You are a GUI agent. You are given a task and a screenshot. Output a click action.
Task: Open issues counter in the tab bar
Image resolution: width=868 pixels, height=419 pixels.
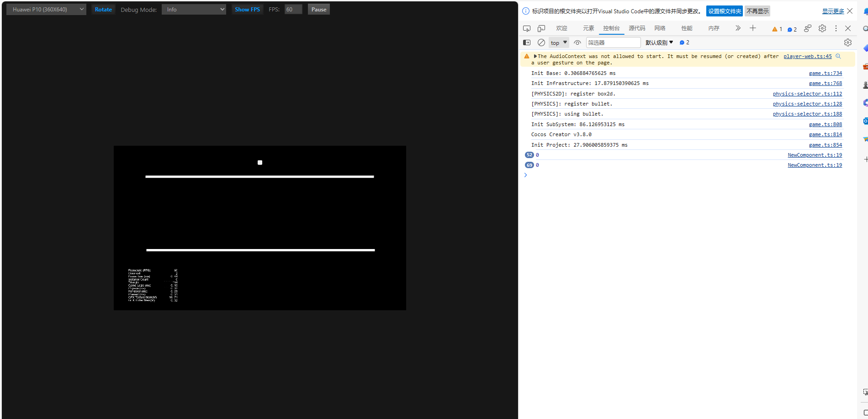[x=792, y=29]
